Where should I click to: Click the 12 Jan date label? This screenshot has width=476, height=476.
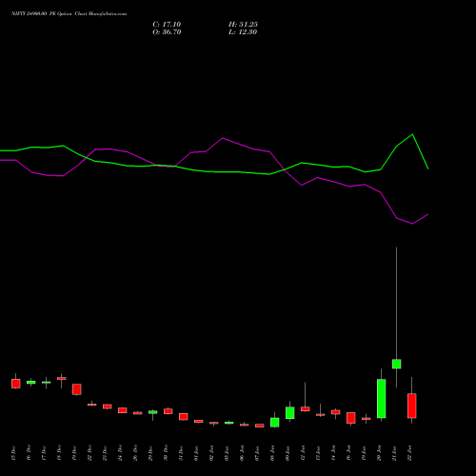(x=303, y=453)
